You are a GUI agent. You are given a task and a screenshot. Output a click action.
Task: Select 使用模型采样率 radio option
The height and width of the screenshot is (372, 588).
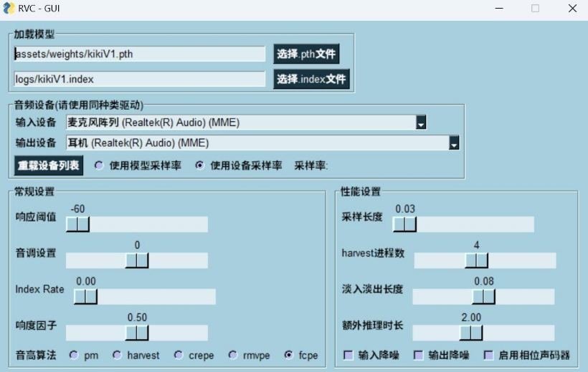pos(99,166)
